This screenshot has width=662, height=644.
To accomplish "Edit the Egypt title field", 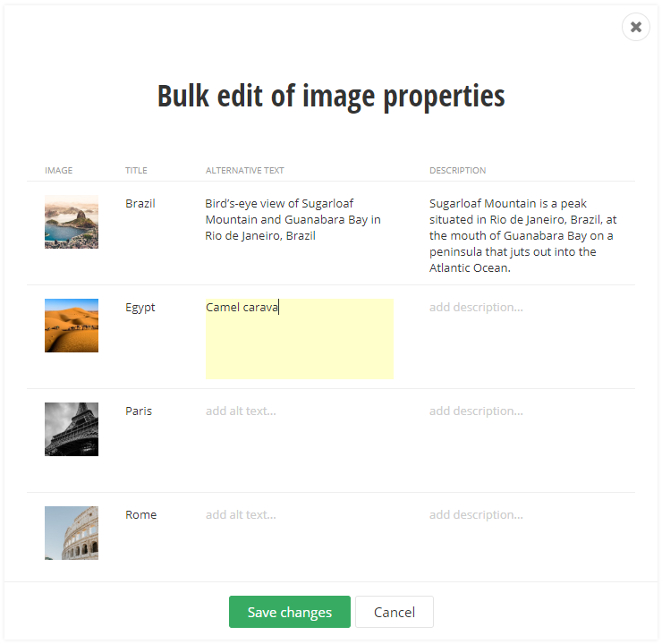I will point(140,308).
